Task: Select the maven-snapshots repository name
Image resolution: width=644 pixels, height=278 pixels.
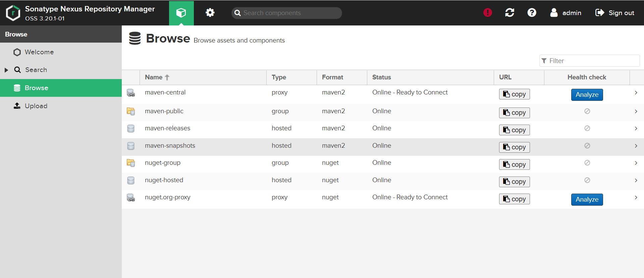Action: click(x=170, y=146)
